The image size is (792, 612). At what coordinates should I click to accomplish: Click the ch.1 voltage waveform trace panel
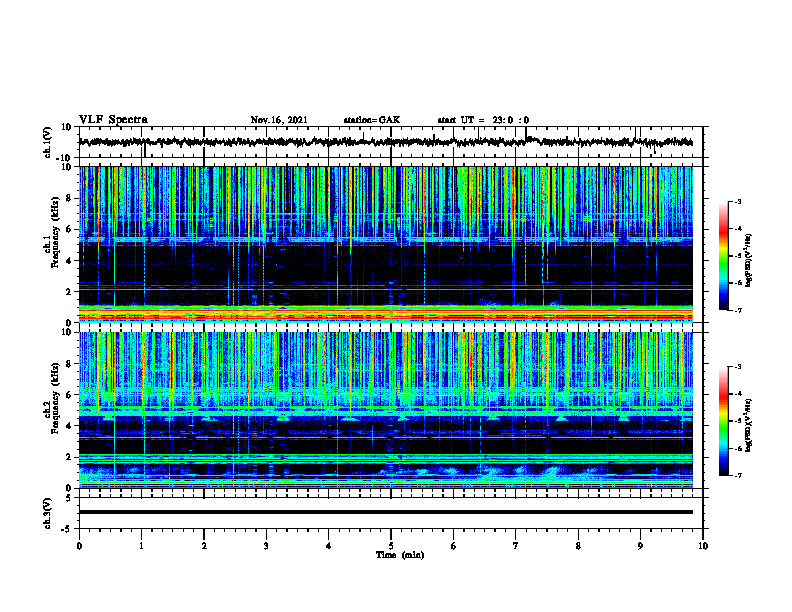[391, 142]
